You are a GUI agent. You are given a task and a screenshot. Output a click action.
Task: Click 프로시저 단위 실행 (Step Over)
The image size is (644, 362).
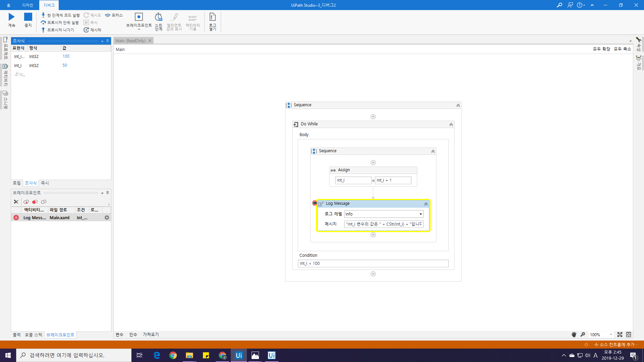60,22
